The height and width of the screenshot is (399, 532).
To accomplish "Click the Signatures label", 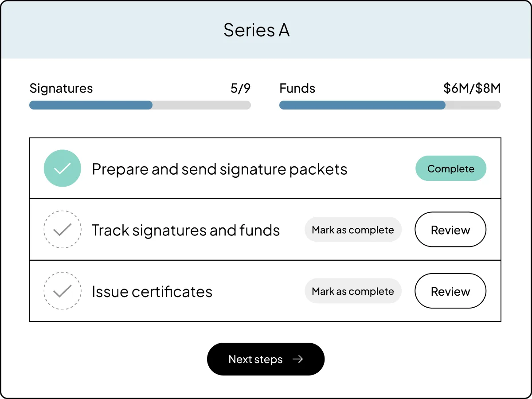I will [61, 89].
